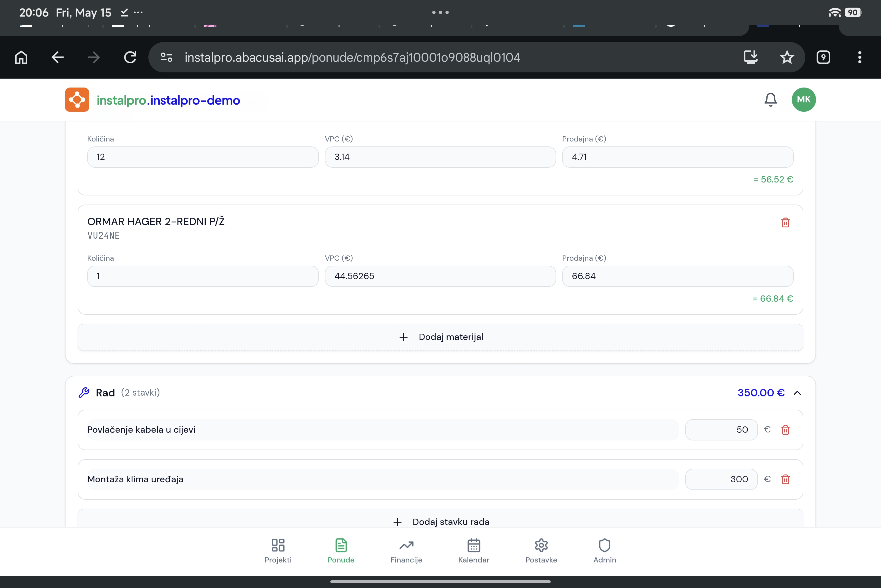Reload the page with the refresh icon
Screen dimensions: 881x588
click(130, 57)
